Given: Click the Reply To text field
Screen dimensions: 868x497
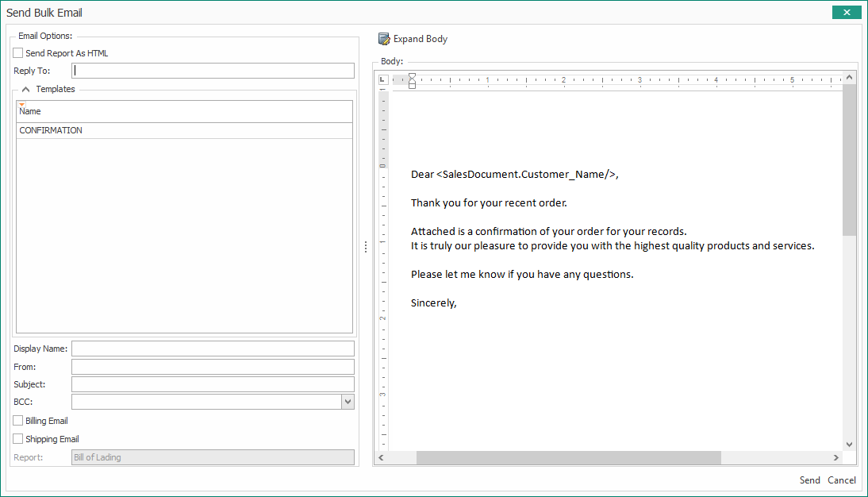Looking at the screenshot, I should click(213, 71).
